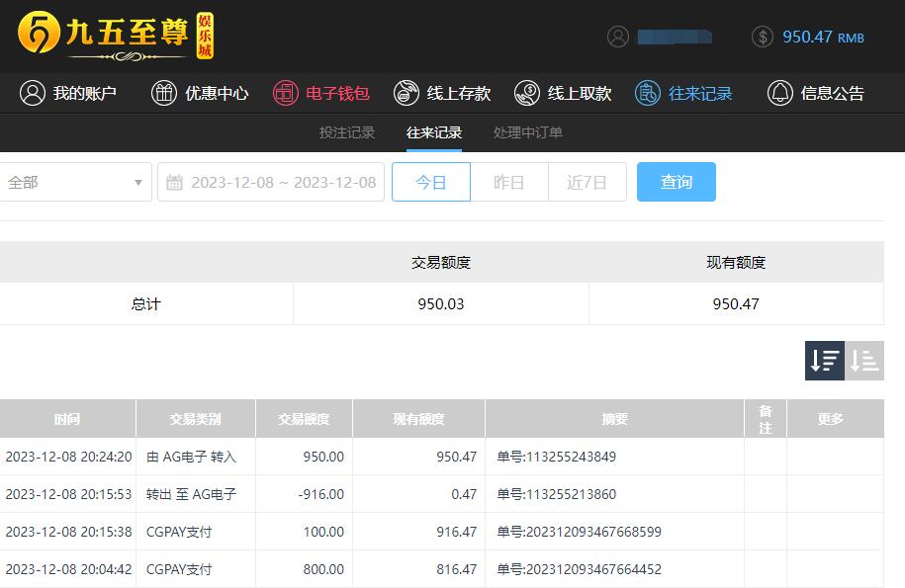Open 线上存款 deposit icon
The height and width of the screenshot is (588, 905).
tap(407, 93)
